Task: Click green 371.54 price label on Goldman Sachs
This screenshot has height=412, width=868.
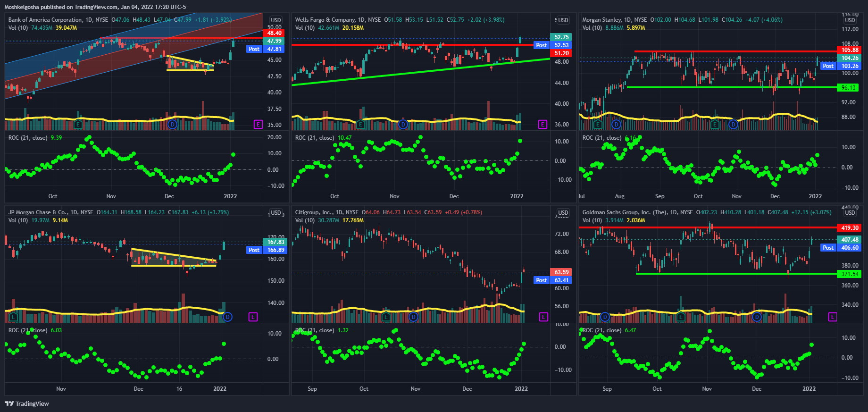Action: click(850, 274)
